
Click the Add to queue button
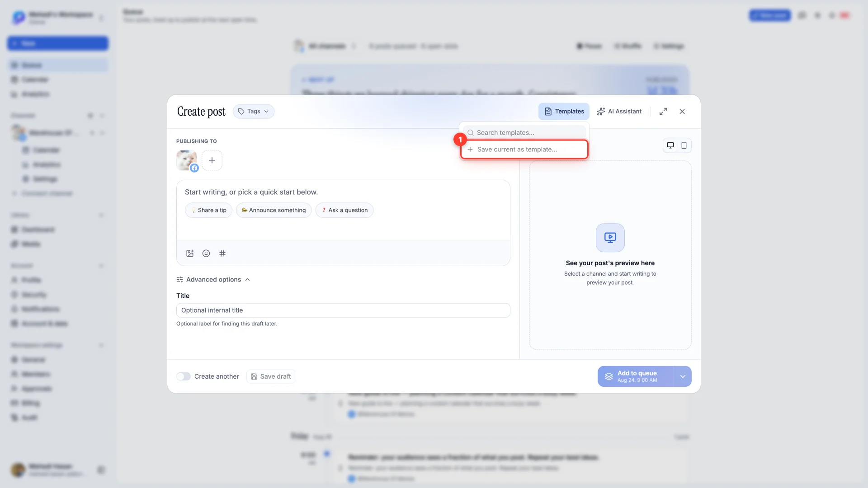pyautogui.click(x=636, y=376)
